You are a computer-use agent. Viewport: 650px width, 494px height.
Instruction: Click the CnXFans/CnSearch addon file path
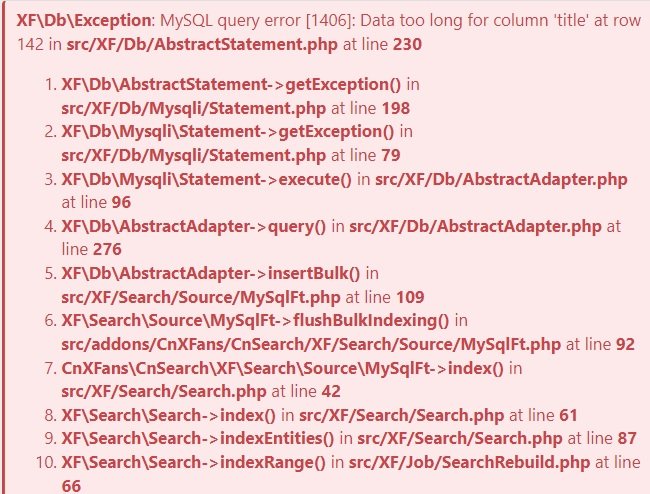[311, 345]
